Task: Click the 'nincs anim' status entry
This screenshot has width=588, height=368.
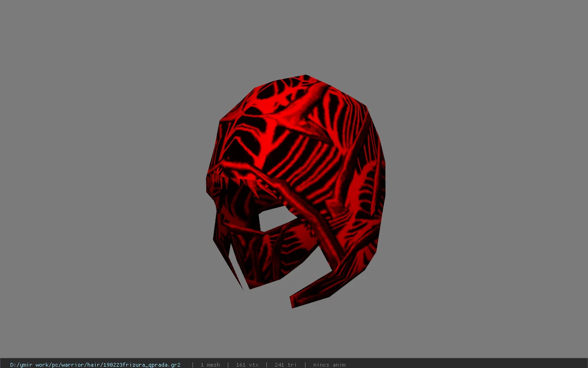Action: (329, 365)
